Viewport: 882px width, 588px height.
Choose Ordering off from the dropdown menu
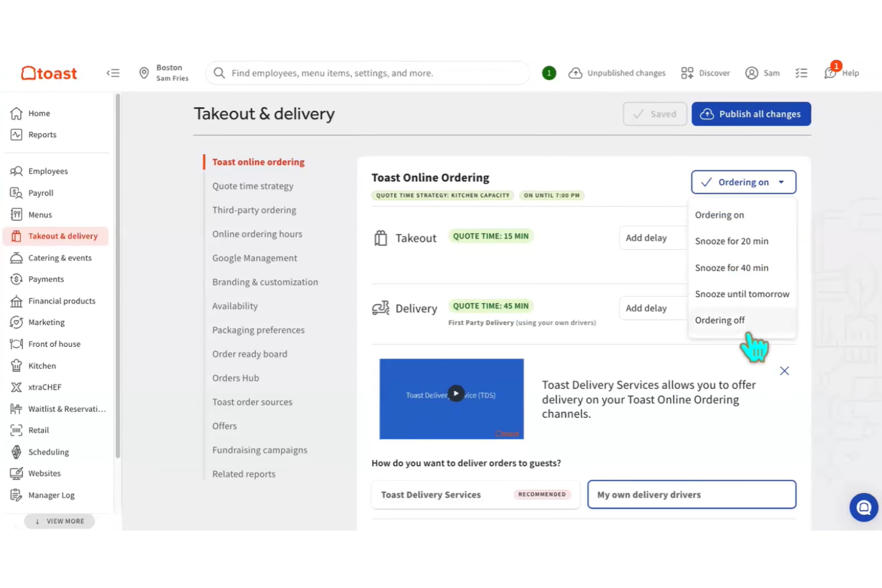coord(720,320)
